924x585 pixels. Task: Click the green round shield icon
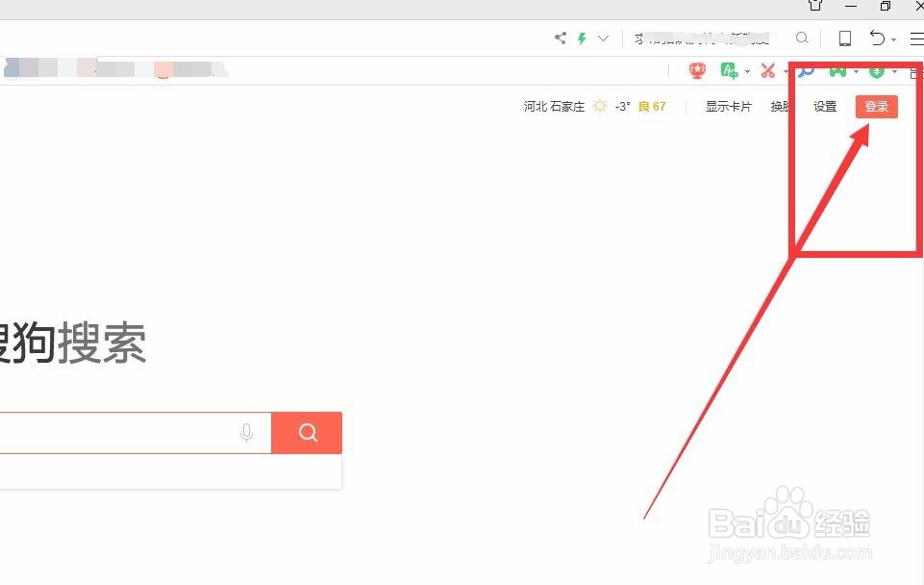click(877, 71)
